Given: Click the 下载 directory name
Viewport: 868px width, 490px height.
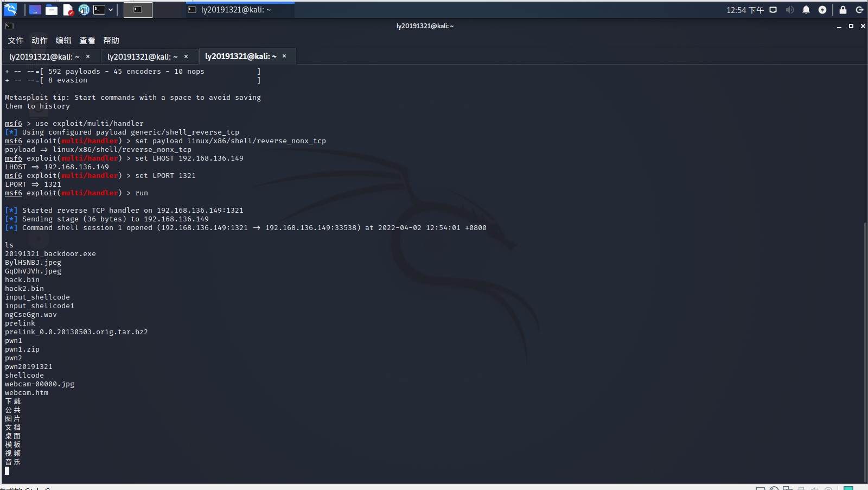Looking at the screenshot, I should pos(13,402).
